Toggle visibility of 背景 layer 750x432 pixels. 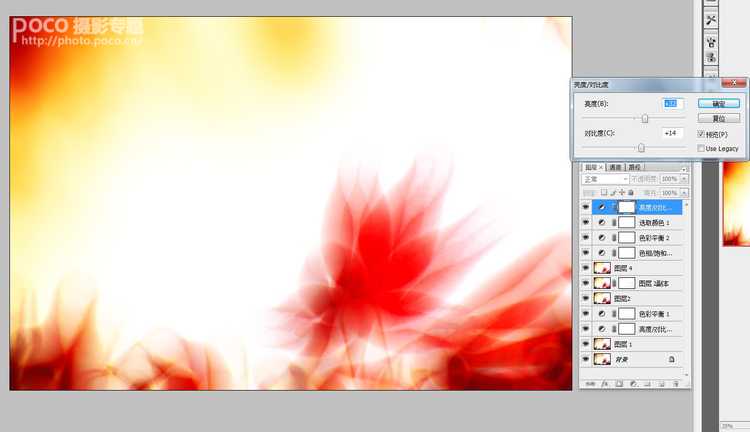click(x=585, y=359)
